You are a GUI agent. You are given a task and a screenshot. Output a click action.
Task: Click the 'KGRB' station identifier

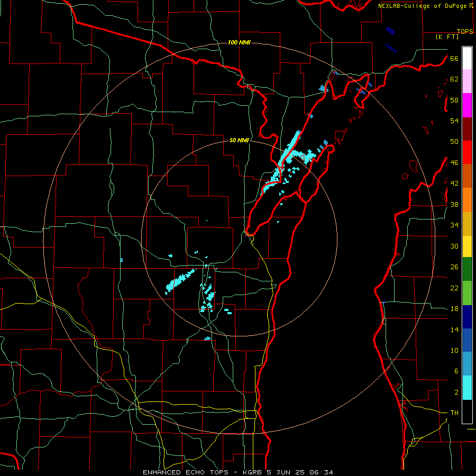pos(253,472)
